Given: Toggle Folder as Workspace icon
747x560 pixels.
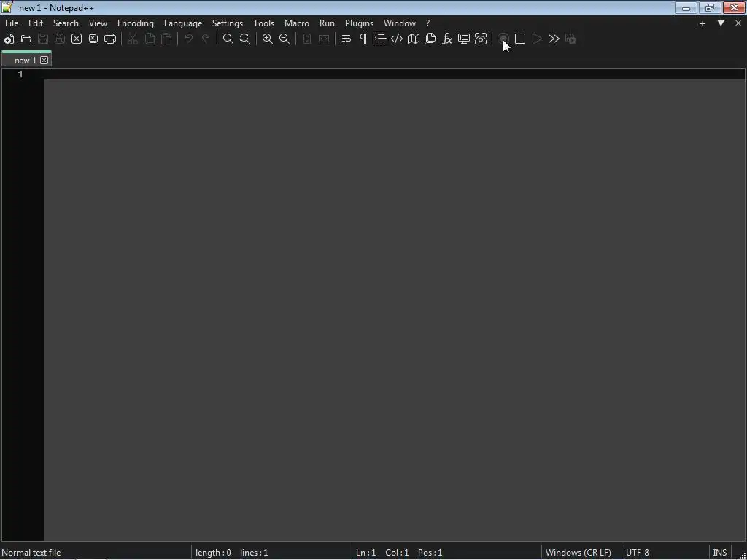Looking at the screenshot, I should click(x=464, y=39).
